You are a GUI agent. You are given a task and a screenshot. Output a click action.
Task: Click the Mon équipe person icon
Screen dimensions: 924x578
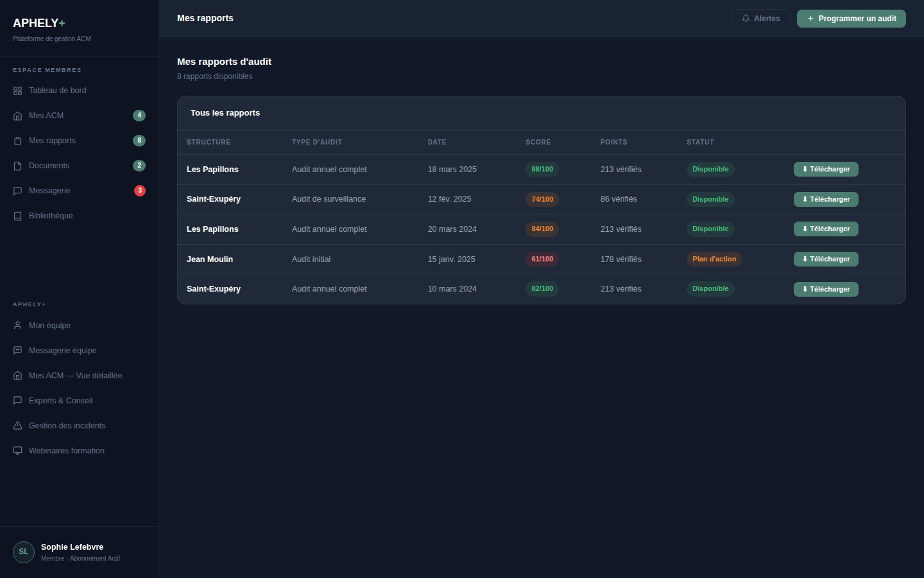pos(17,326)
